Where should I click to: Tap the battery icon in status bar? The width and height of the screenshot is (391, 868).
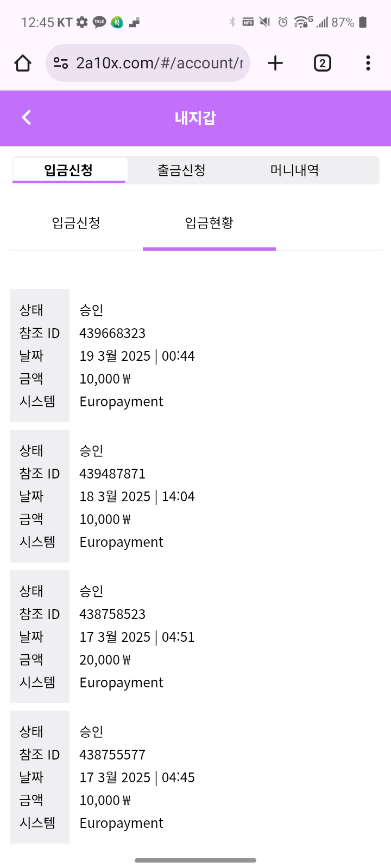(x=363, y=22)
